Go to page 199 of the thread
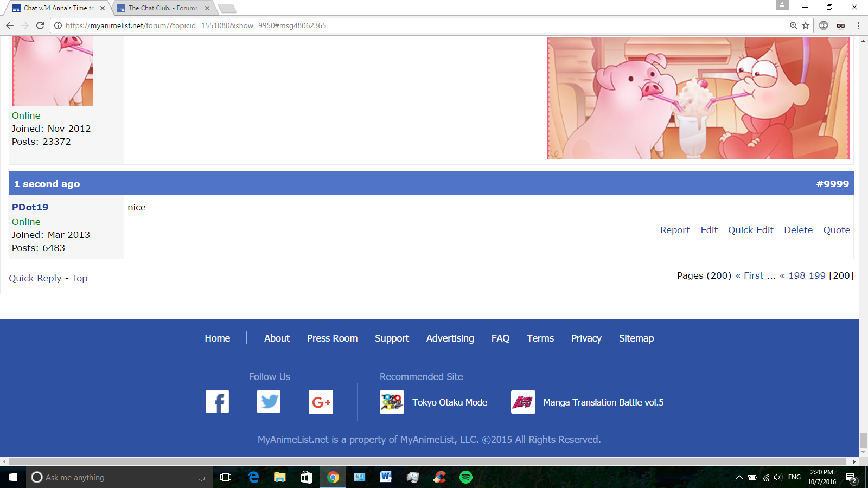 [817, 275]
